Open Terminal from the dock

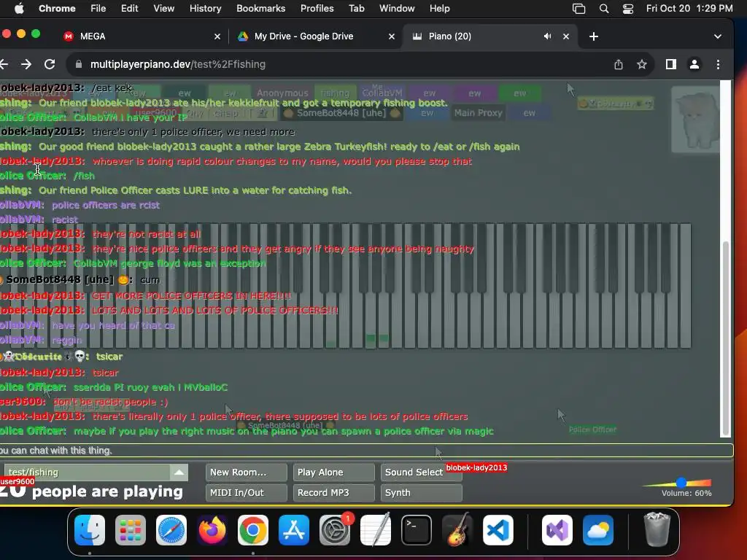coord(417,530)
